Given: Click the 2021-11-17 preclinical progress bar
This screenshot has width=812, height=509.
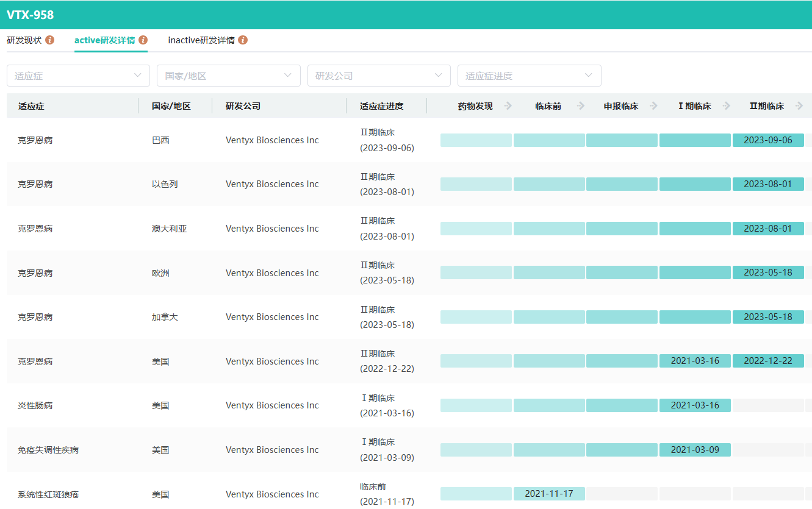Looking at the screenshot, I should point(549,494).
